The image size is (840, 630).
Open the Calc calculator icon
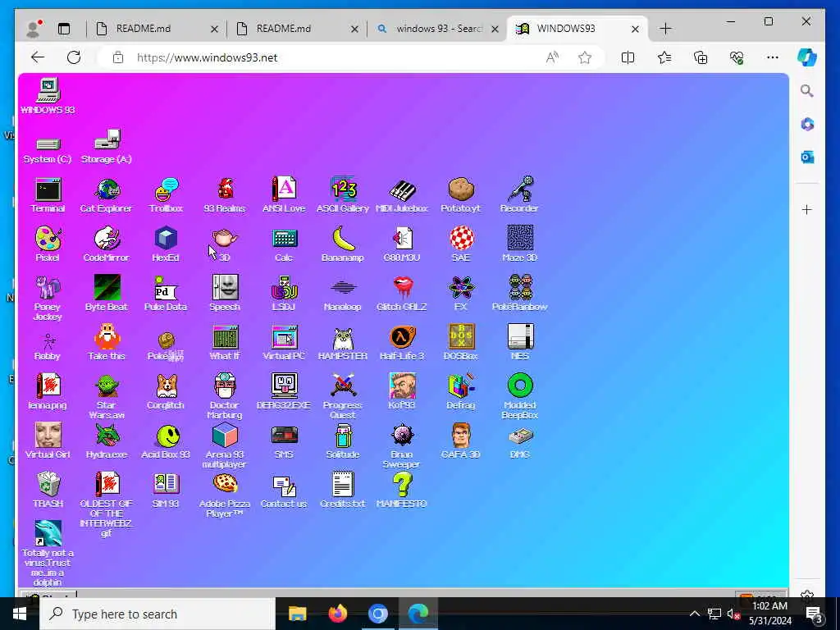pos(284,244)
